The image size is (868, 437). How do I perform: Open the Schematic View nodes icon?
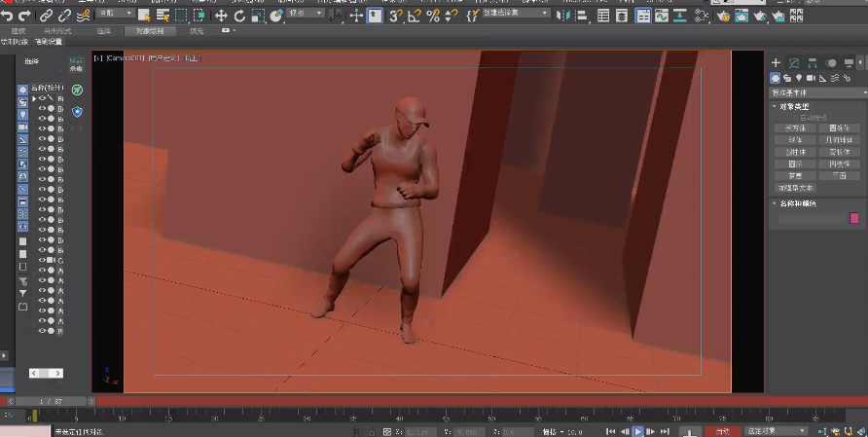pos(702,16)
